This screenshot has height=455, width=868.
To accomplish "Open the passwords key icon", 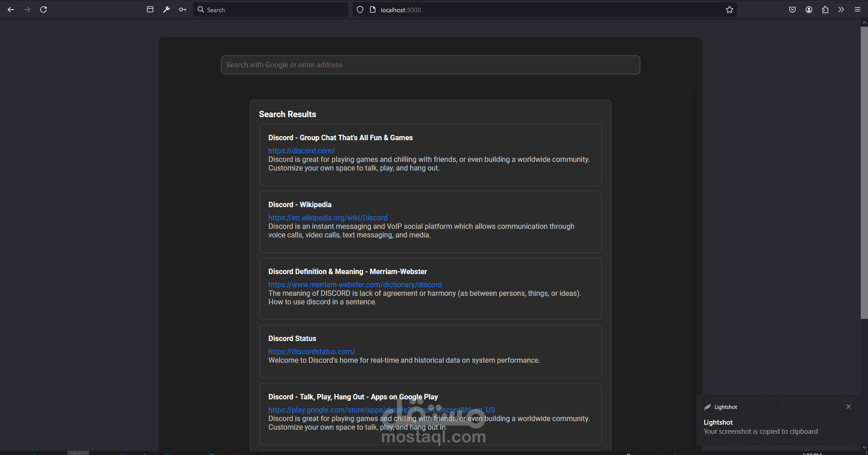I will coord(183,9).
